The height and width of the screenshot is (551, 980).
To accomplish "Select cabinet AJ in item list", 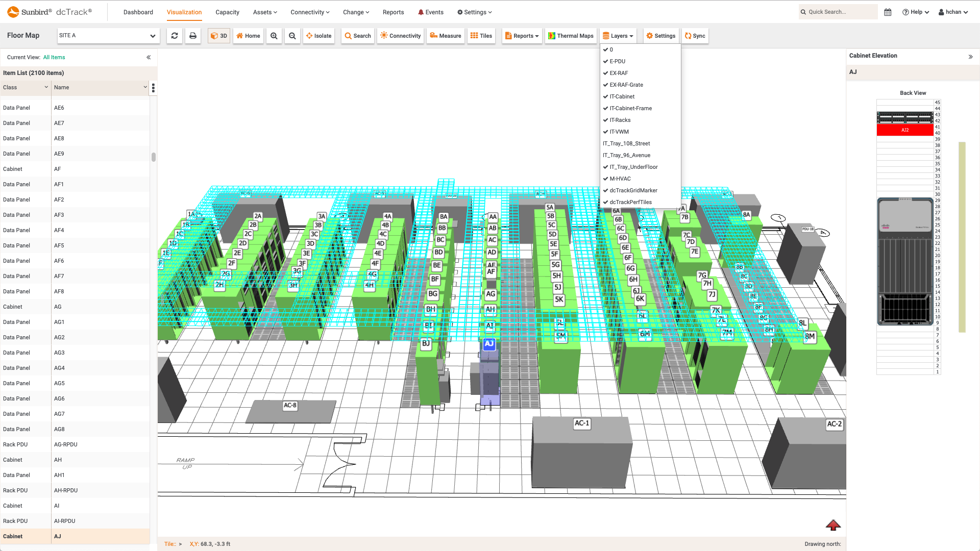I will pos(76,536).
